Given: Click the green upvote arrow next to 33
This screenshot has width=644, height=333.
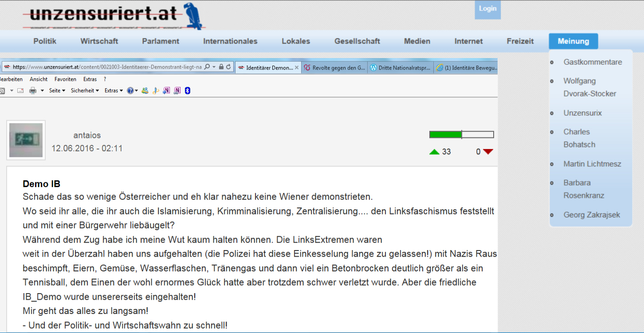Looking at the screenshot, I should (x=434, y=152).
